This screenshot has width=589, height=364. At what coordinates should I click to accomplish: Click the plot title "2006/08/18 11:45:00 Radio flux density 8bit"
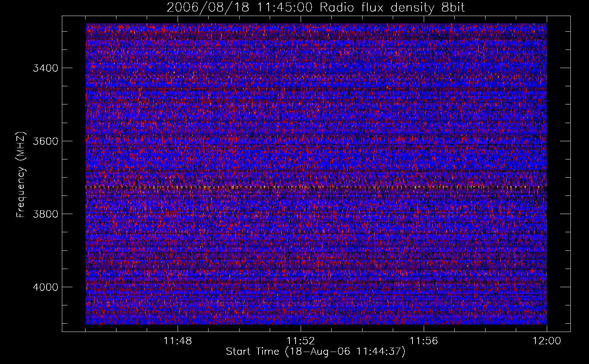tap(316, 7)
